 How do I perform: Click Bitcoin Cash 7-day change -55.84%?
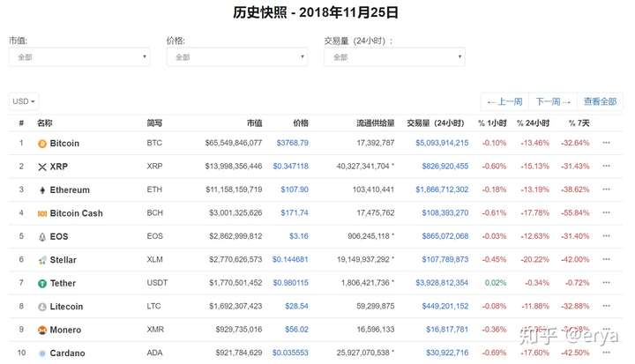tap(575, 212)
